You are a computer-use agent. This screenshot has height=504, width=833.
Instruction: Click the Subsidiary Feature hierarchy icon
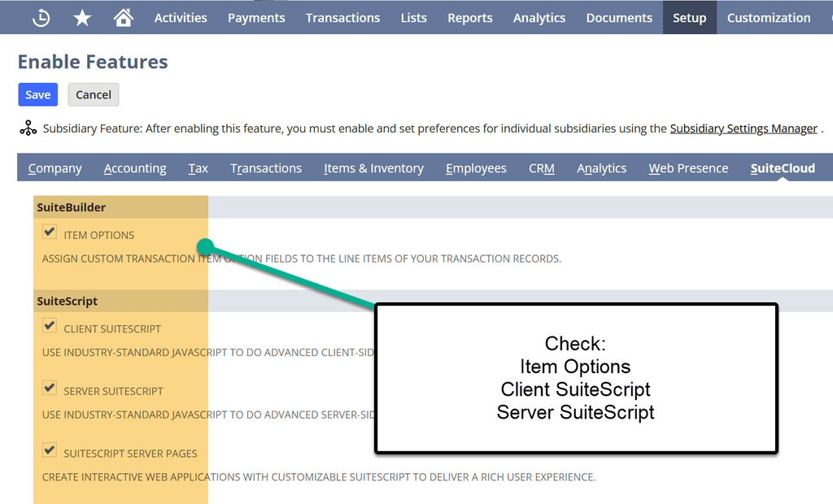(x=28, y=128)
